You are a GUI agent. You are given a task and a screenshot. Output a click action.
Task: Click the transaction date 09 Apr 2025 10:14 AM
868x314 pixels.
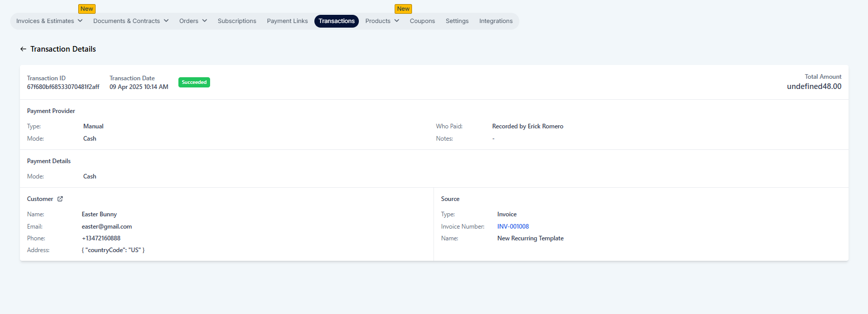coord(139,87)
